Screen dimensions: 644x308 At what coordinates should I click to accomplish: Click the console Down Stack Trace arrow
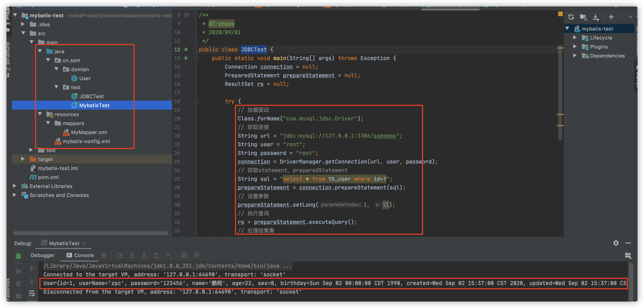pos(31,281)
